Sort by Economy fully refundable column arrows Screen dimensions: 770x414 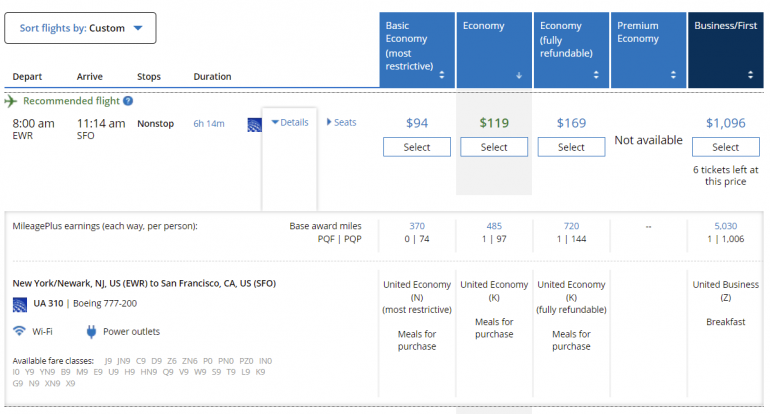click(595, 75)
